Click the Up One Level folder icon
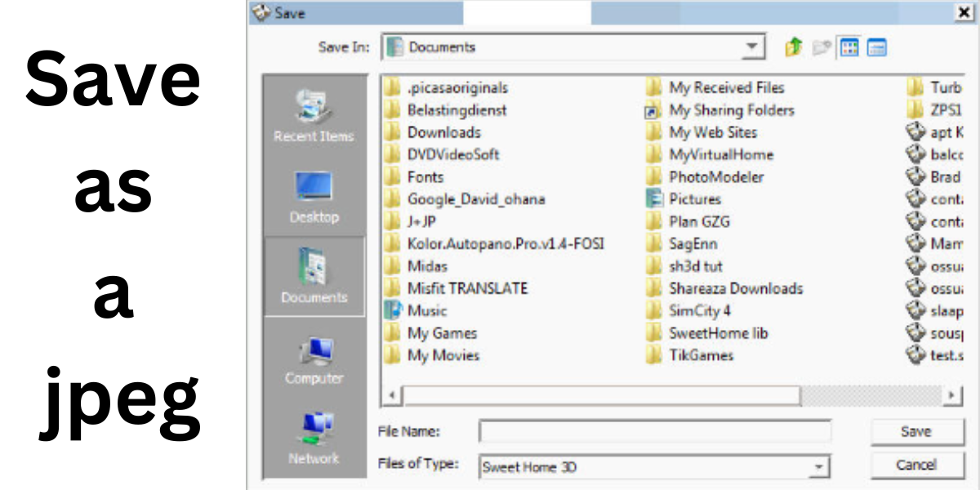Screen dimensions: 980x490 (793, 47)
